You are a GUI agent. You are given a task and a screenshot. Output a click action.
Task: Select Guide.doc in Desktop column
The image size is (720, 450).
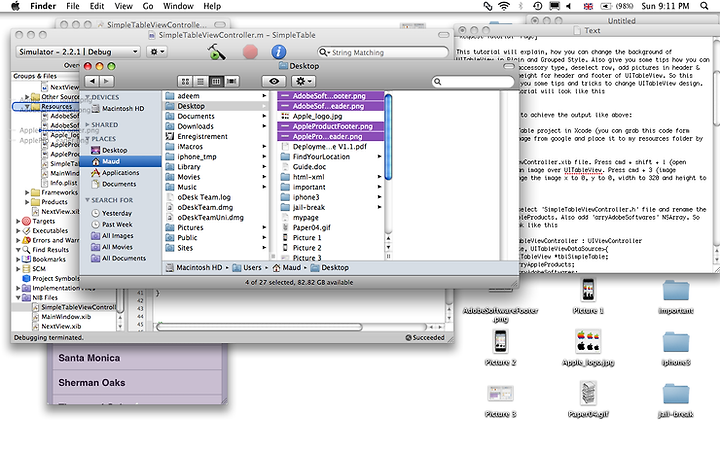(331, 167)
